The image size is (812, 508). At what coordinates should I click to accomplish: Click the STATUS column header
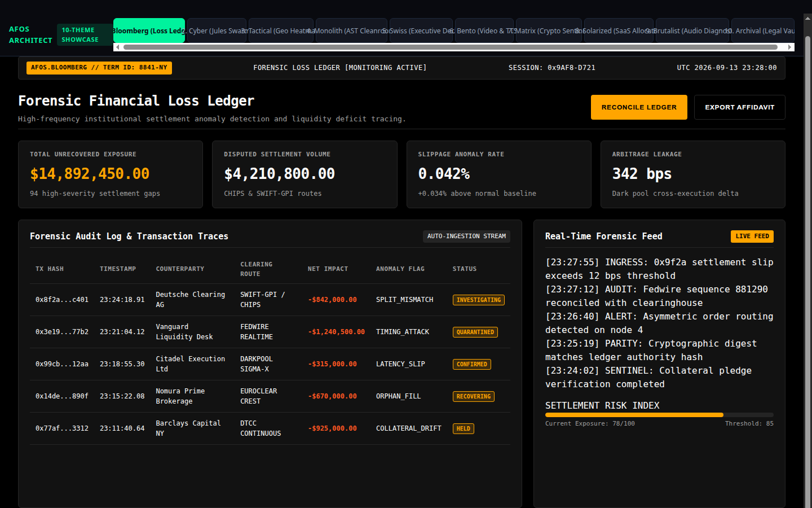[x=465, y=269]
